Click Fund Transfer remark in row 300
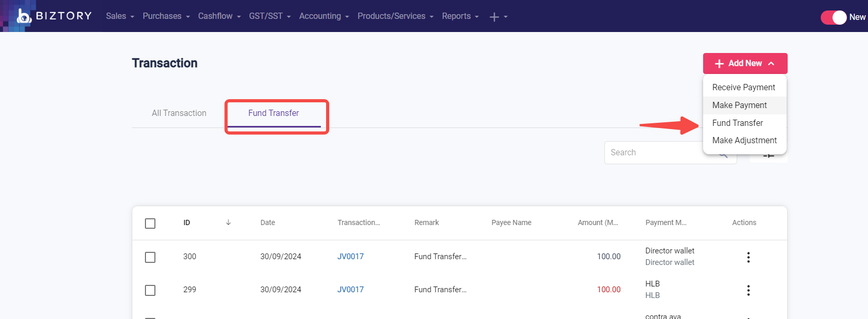Viewport: 868px width, 319px height. (x=440, y=257)
